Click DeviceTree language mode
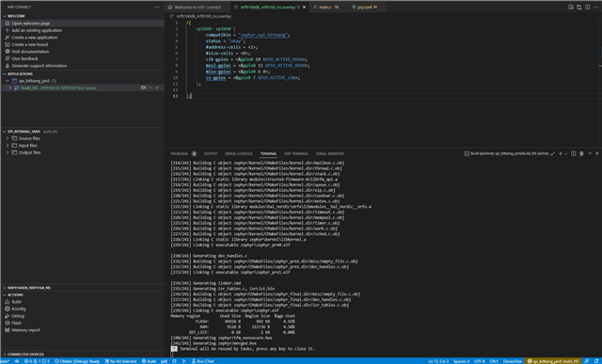This screenshot has width=602, height=364. (512, 361)
